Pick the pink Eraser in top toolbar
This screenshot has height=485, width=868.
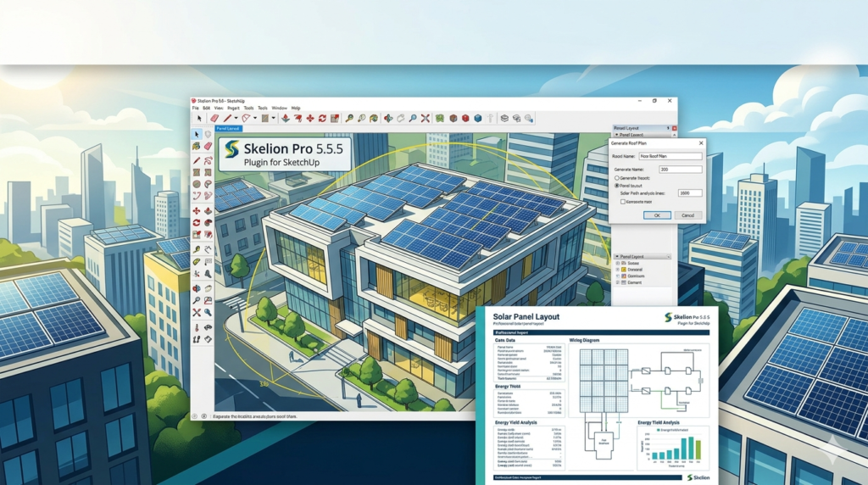(x=214, y=119)
